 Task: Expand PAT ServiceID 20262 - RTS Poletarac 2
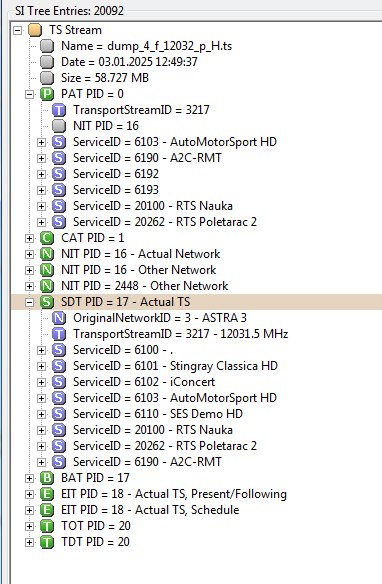coord(41,222)
